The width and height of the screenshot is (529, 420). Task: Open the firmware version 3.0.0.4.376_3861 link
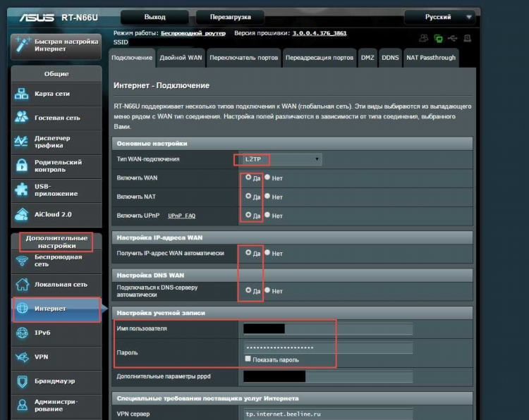pos(320,33)
